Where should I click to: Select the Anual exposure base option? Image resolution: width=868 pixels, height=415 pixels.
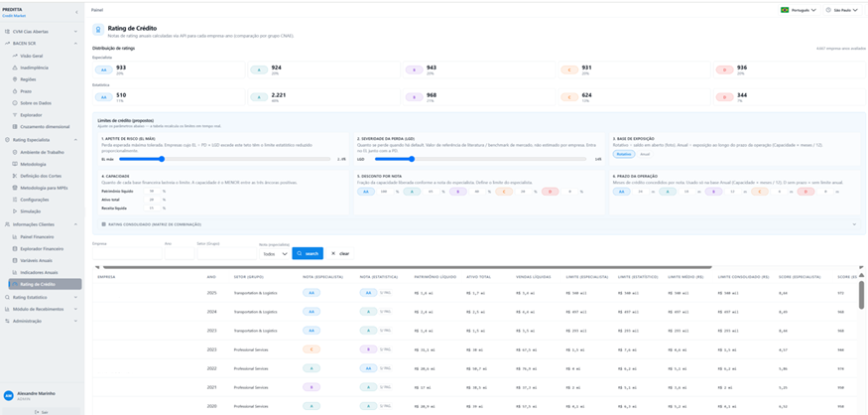tap(645, 154)
